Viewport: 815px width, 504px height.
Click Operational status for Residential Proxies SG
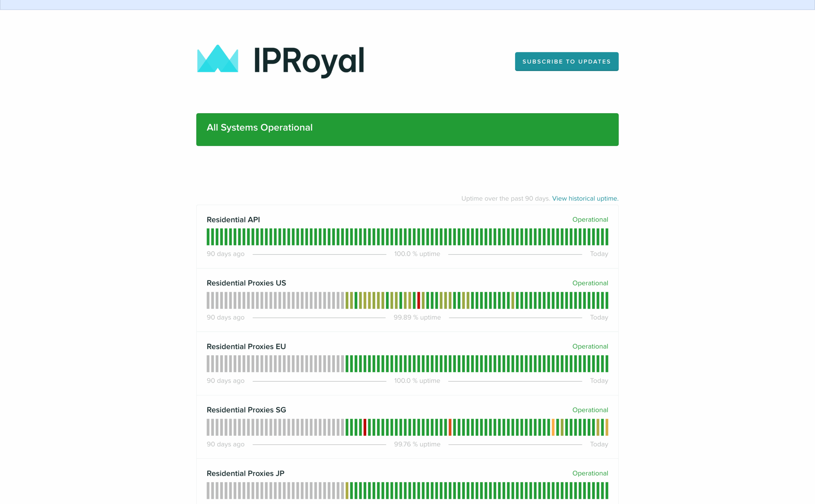click(590, 410)
